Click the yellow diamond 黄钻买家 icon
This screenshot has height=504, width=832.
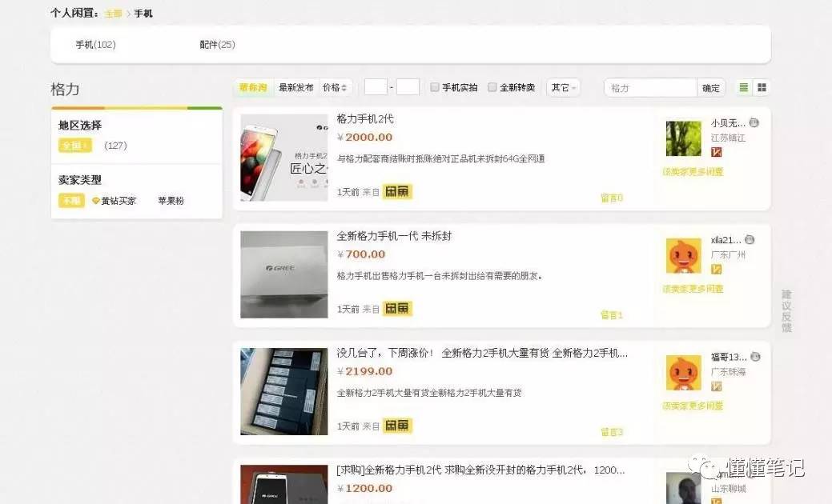tap(96, 201)
